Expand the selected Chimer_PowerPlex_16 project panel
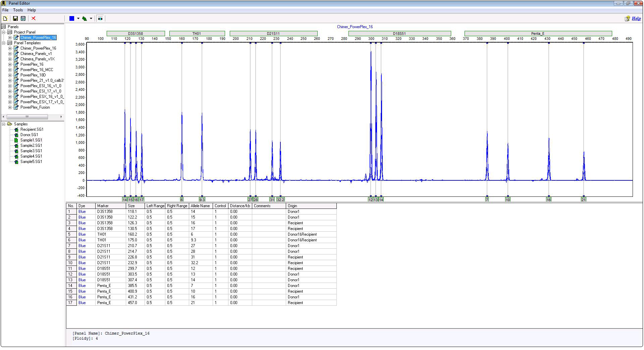The image size is (644, 350). 10,38
